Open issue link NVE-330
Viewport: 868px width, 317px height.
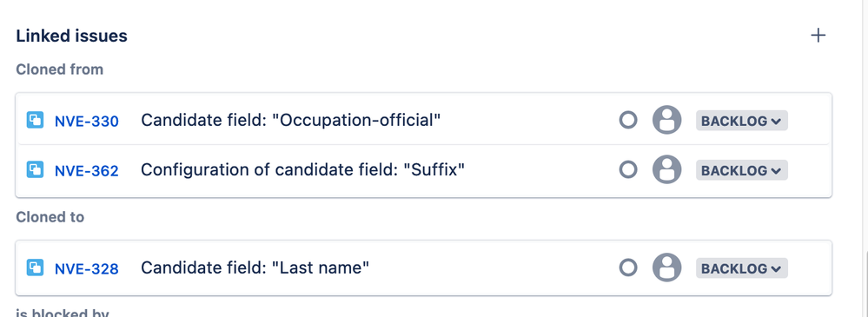[86, 122]
